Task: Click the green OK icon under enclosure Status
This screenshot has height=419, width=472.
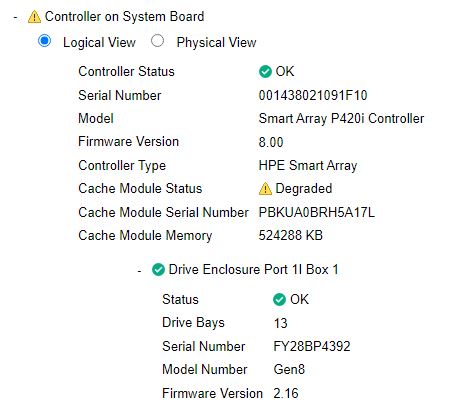Action: pyautogui.click(x=279, y=299)
